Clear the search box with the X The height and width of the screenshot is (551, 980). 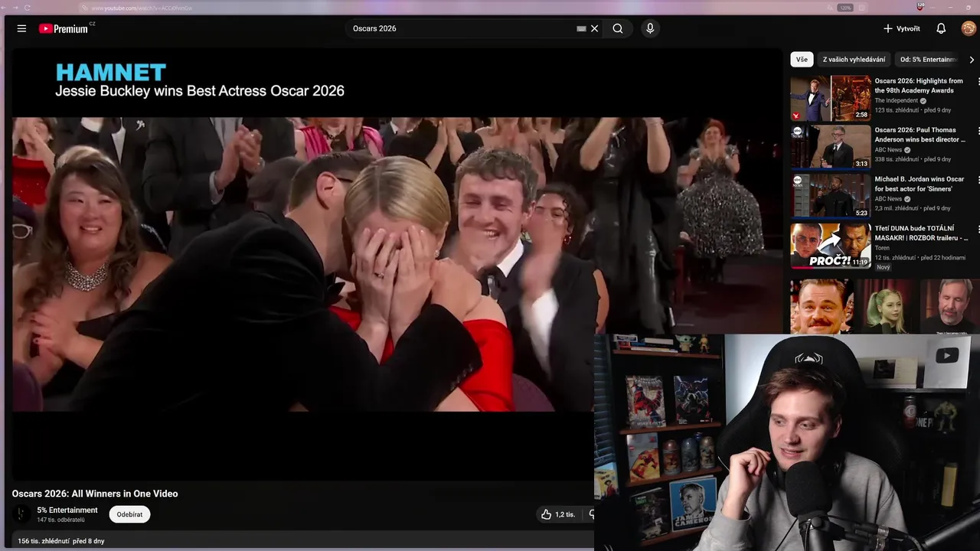(594, 28)
